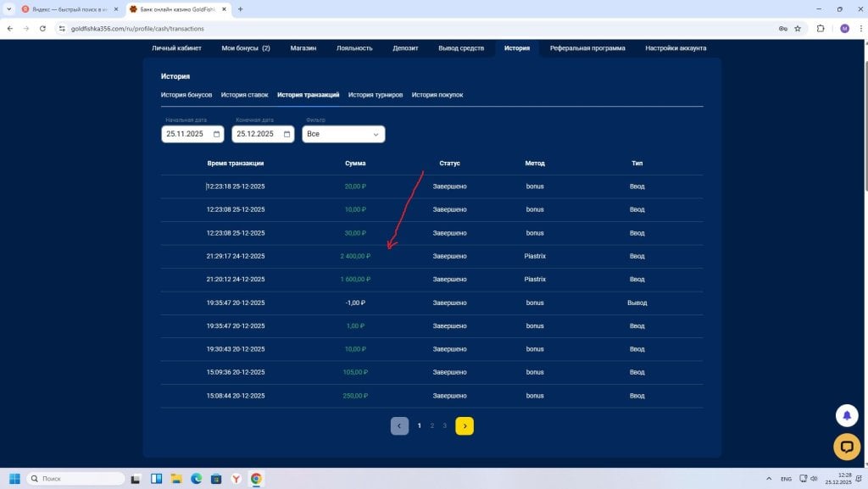Click the Вывод type cell
The image size is (868, 489).
tap(637, 303)
